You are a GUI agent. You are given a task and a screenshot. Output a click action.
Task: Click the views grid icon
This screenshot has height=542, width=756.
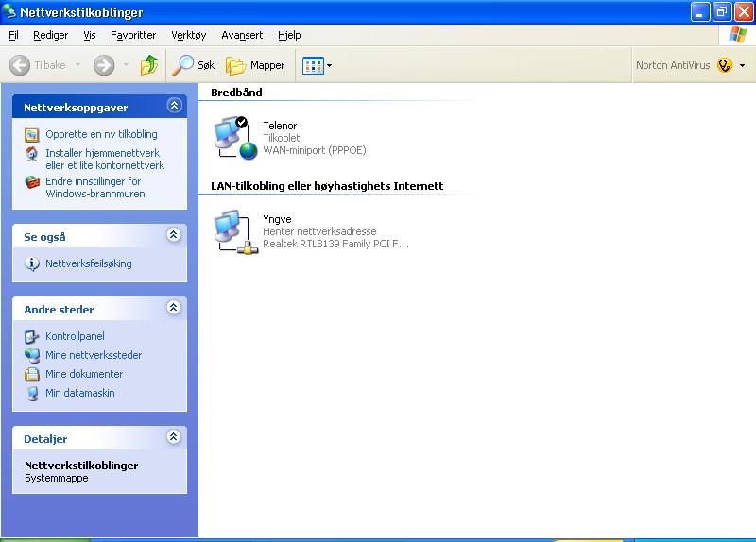click(313, 65)
